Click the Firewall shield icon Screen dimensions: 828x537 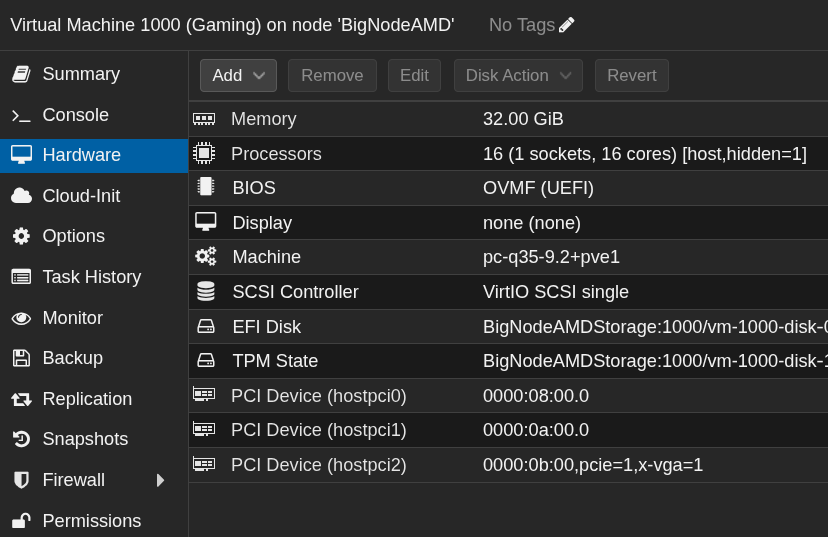click(x=21, y=480)
